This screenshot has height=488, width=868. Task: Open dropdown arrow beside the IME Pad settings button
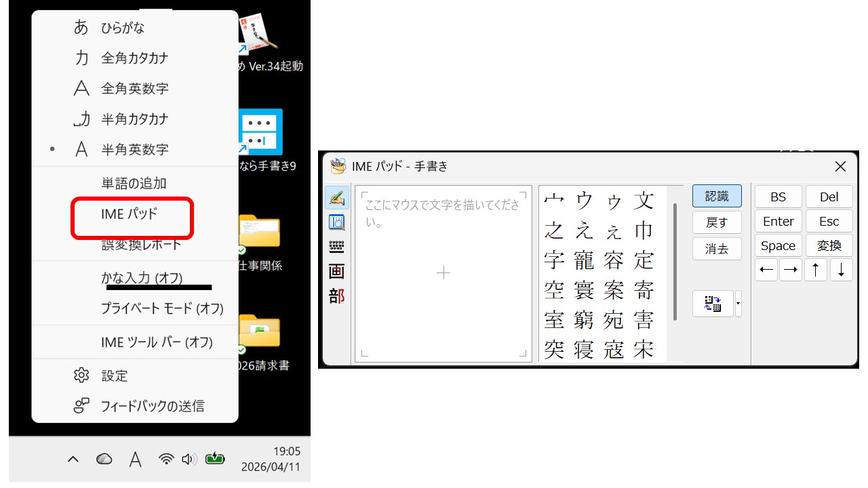tap(738, 304)
